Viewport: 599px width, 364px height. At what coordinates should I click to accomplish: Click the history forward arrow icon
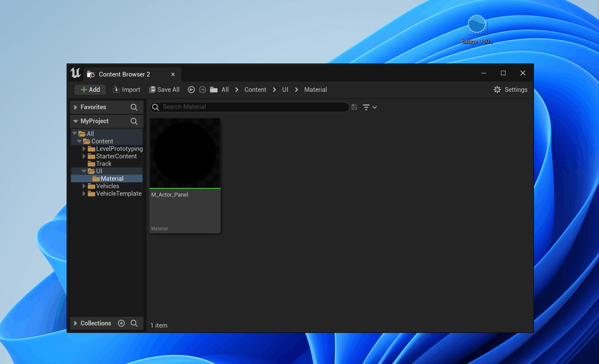click(203, 90)
